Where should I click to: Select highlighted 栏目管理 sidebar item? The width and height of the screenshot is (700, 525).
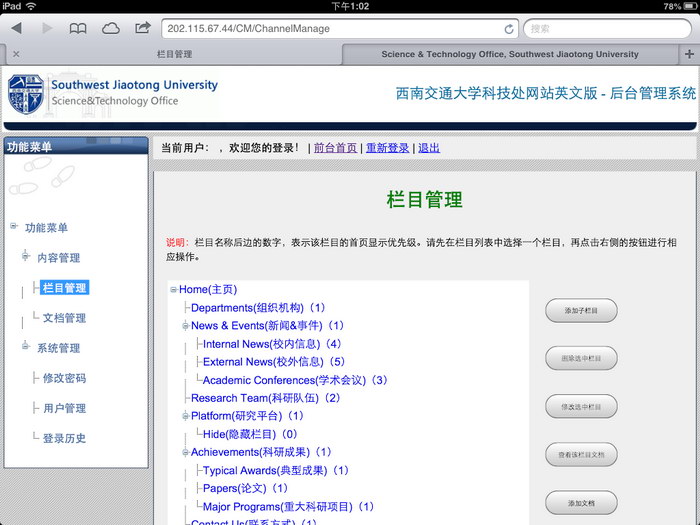[x=65, y=288]
